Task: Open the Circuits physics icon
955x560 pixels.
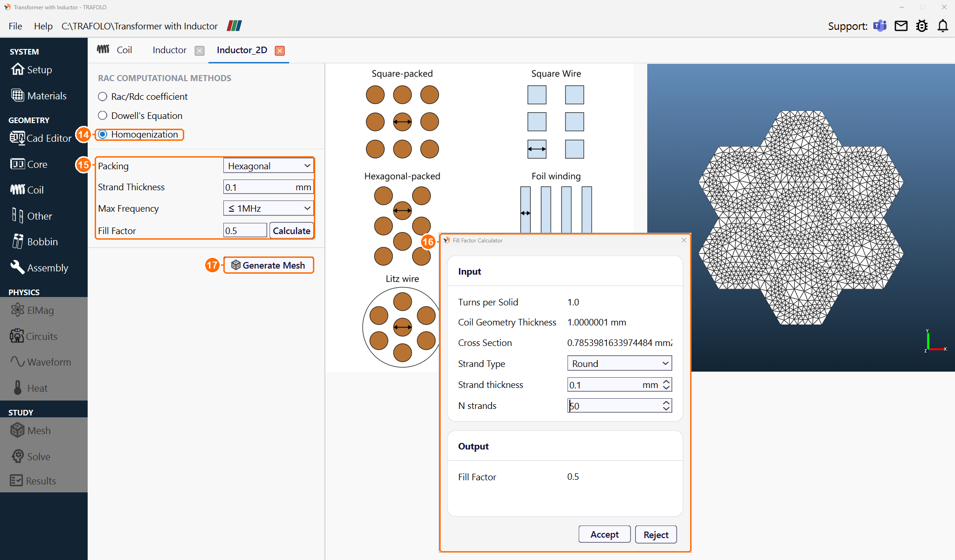Action: (17, 336)
